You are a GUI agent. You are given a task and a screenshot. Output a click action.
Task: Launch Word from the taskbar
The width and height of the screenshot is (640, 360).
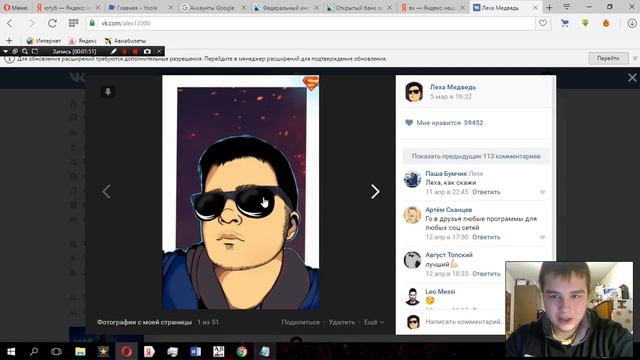coord(196,351)
